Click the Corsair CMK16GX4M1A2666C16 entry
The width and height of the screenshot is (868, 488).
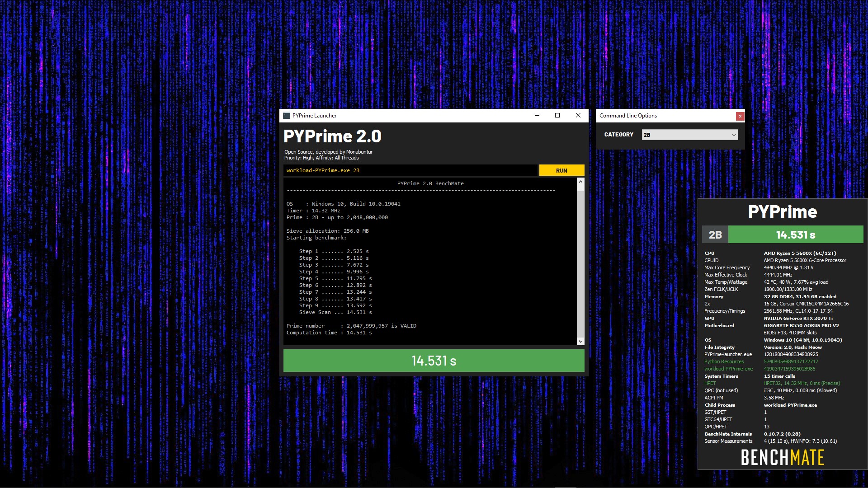807,304
